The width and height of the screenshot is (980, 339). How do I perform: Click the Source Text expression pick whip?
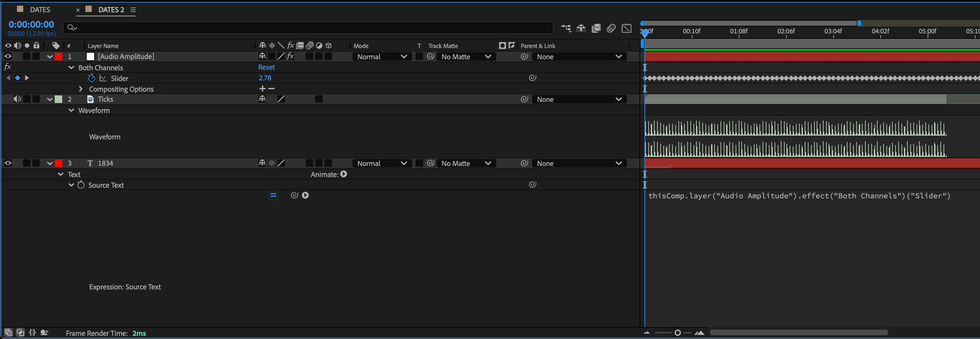coord(294,195)
